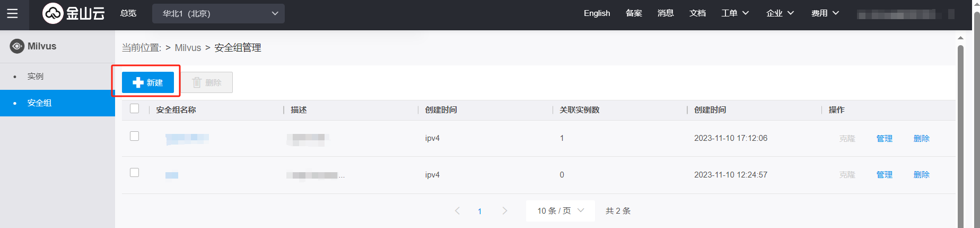
Task: Switch language to English
Action: pyautogui.click(x=597, y=13)
